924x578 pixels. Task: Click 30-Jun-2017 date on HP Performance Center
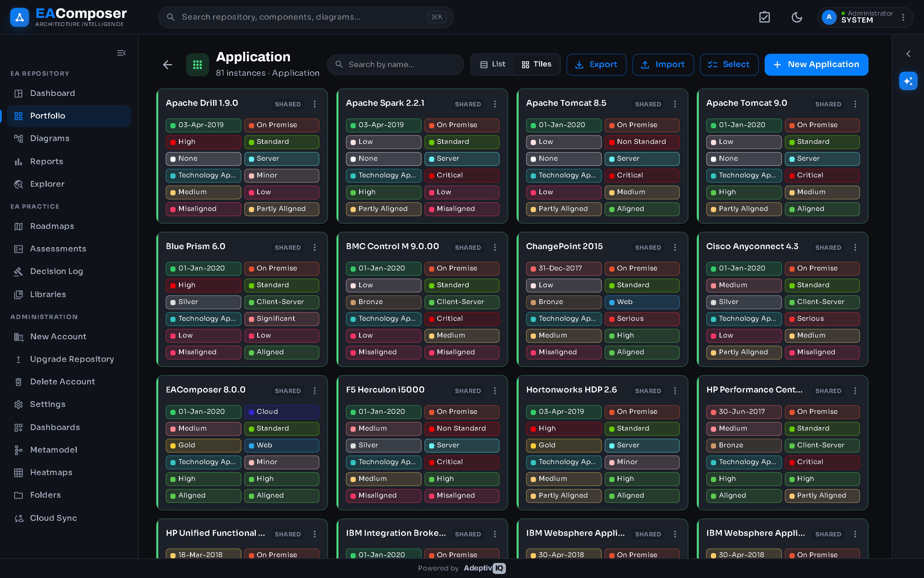point(744,412)
